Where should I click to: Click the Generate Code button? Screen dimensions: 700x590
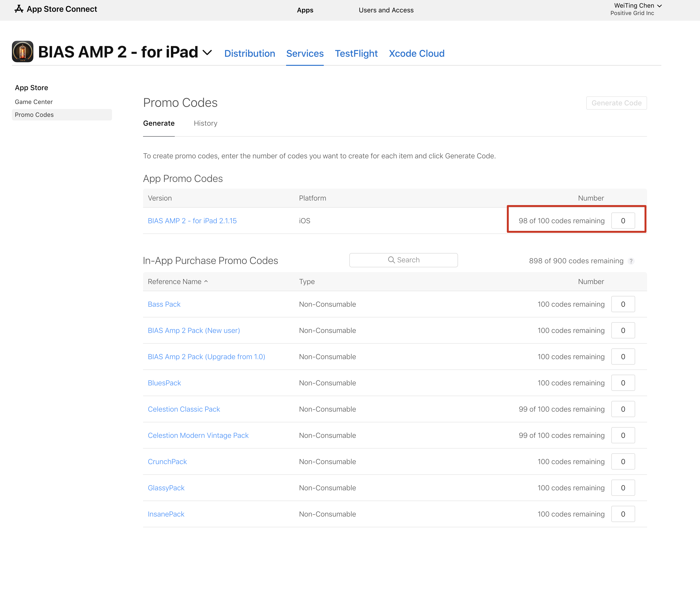(x=616, y=103)
